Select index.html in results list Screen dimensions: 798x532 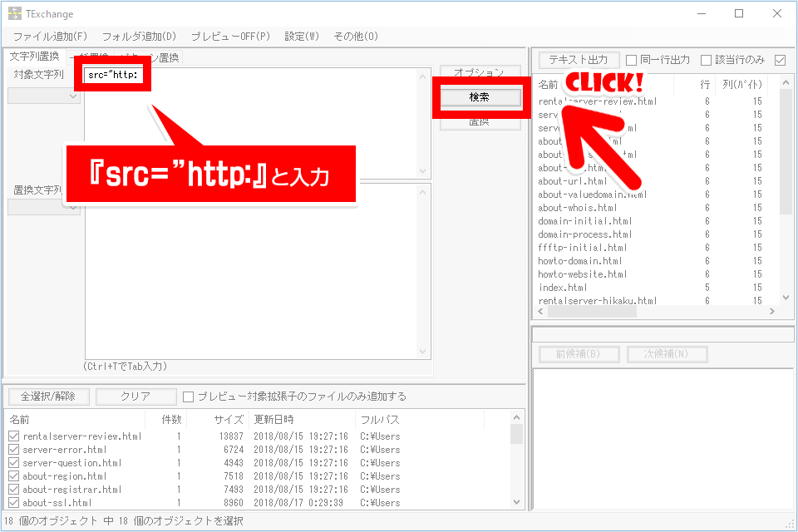(563, 287)
